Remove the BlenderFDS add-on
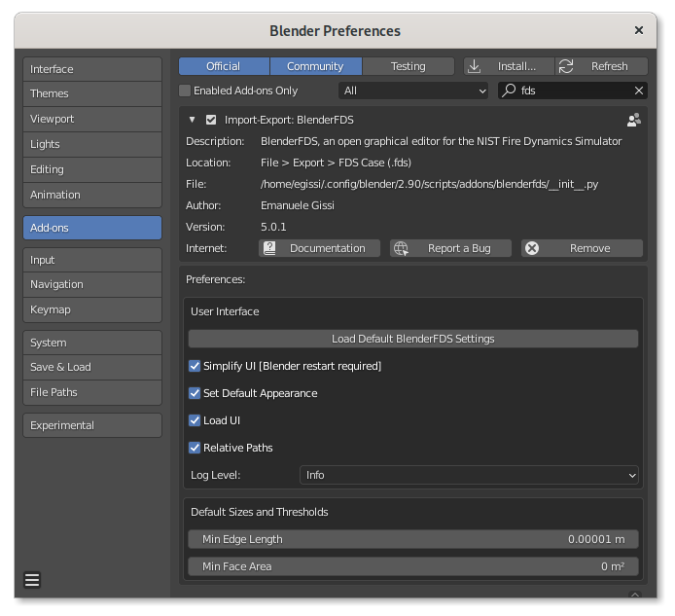This screenshot has width=675, height=616. click(582, 248)
